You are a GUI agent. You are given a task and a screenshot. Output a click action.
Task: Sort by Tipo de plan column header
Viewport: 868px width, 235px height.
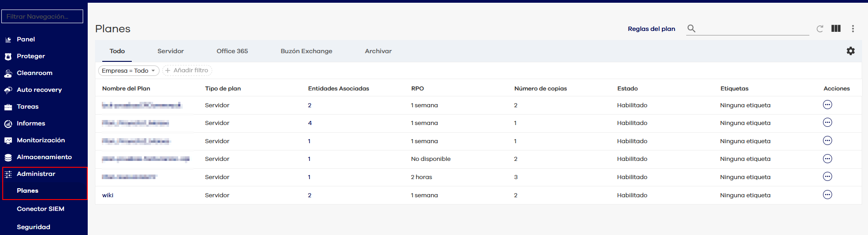click(x=223, y=89)
